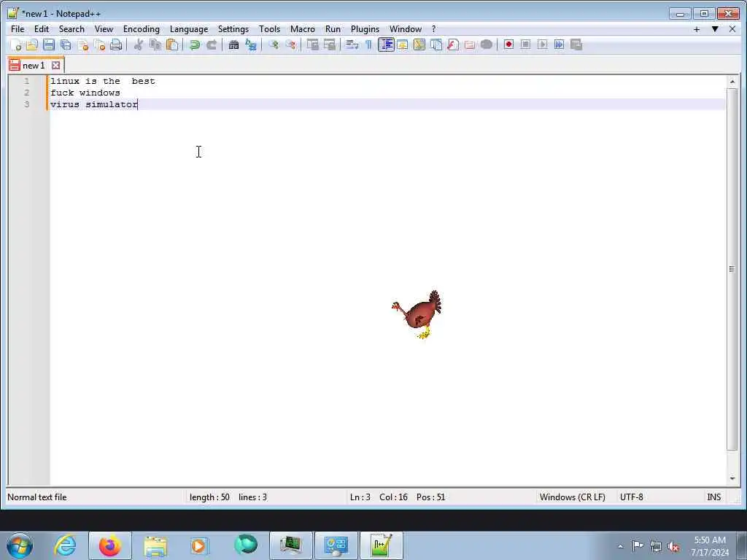Image resolution: width=747 pixels, height=560 pixels.
Task: Open the Replace toolbar icon
Action: [x=251, y=44]
